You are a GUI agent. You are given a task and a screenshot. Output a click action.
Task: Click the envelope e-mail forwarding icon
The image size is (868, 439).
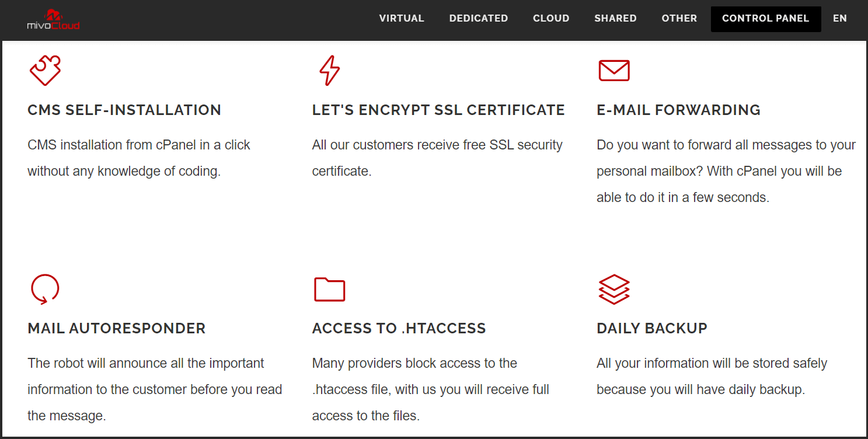click(x=614, y=71)
